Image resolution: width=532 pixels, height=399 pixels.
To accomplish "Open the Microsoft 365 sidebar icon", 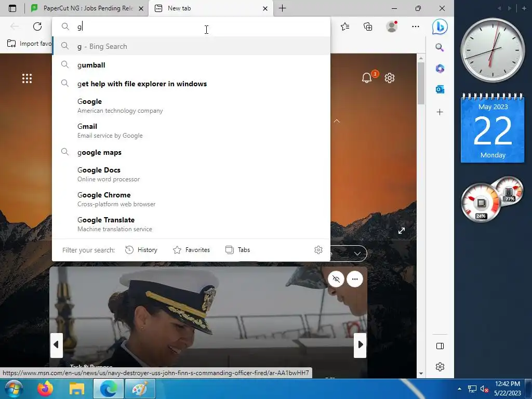I will 440,69.
